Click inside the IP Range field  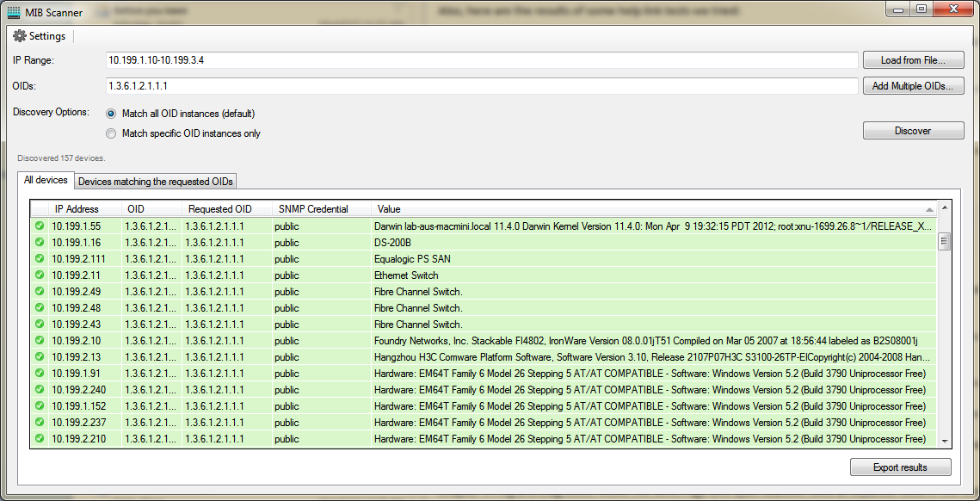pyautogui.click(x=482, y=60)
